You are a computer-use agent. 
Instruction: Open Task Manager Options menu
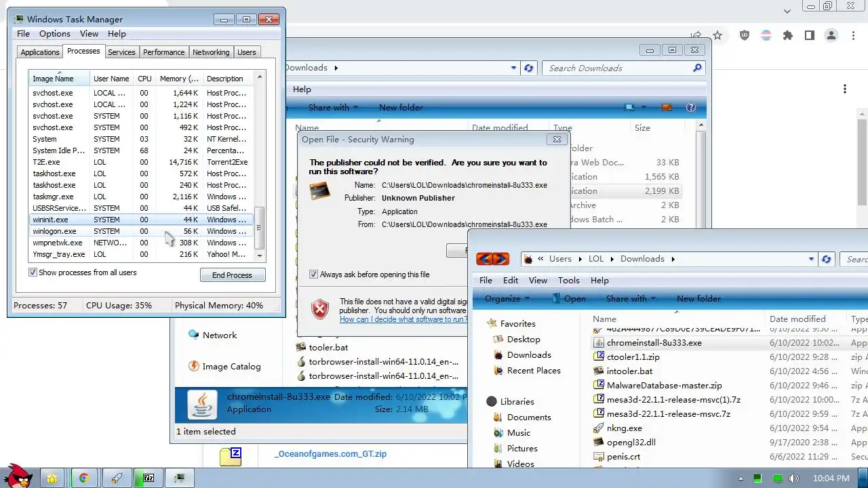tap(55, 34)
